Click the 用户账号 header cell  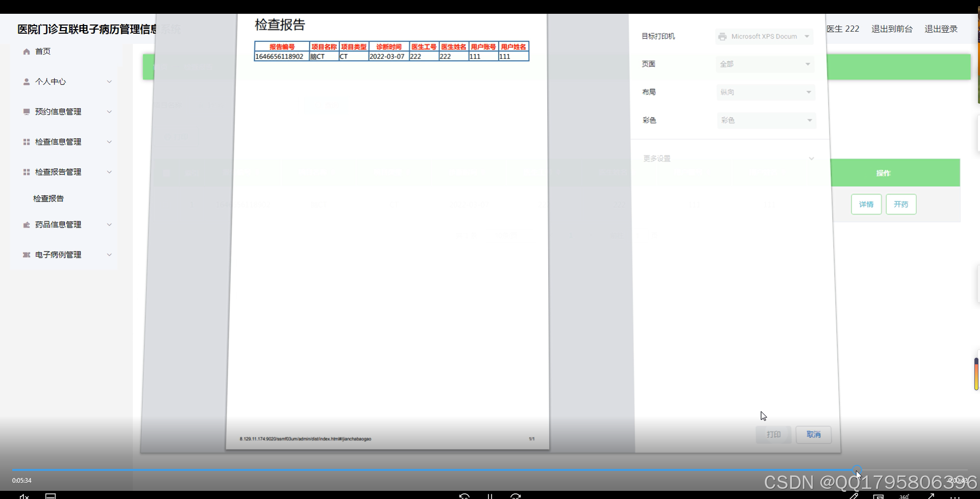click(x=483, y=47)
